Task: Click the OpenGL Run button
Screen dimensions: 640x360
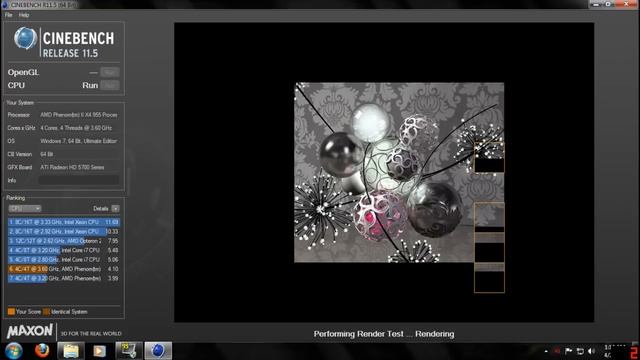Action: pyautogui.click(x=110, y=72)
